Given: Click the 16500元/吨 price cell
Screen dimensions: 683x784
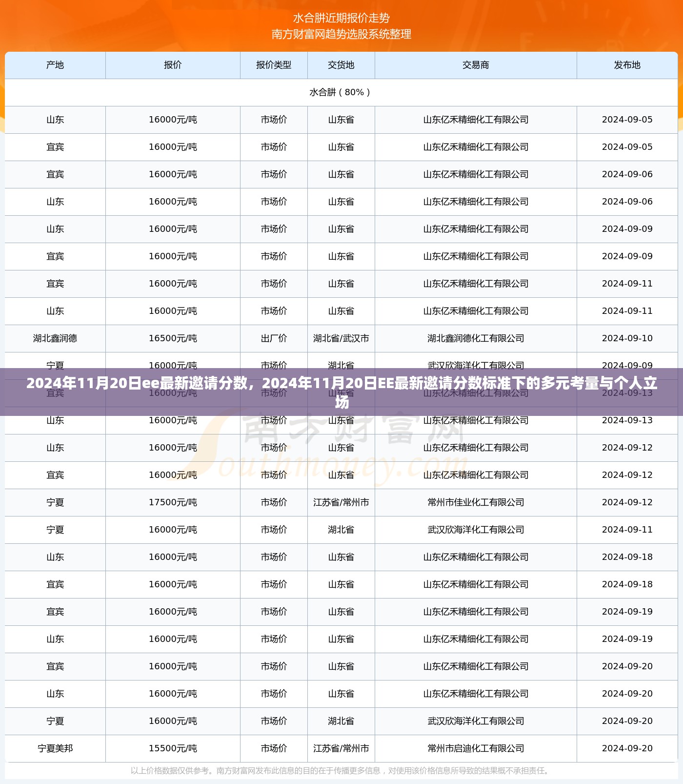Looking at the screenshot, I should point(173,338).
